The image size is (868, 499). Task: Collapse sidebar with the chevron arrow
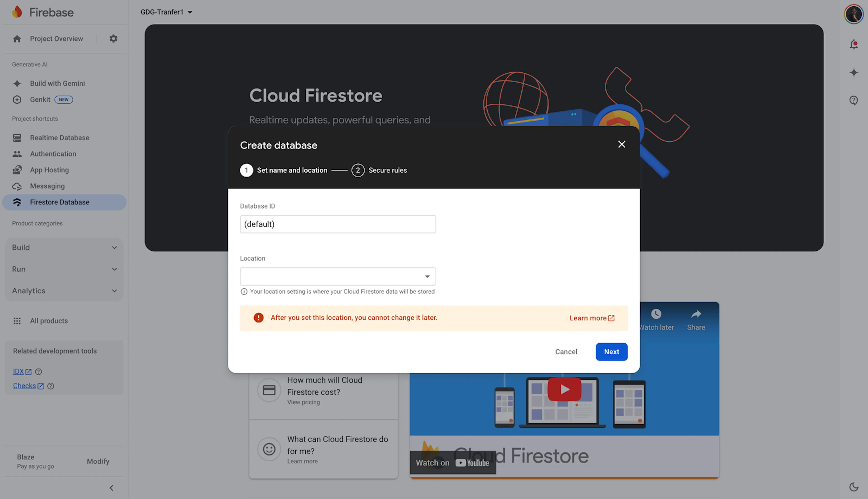tap(111, 488)
